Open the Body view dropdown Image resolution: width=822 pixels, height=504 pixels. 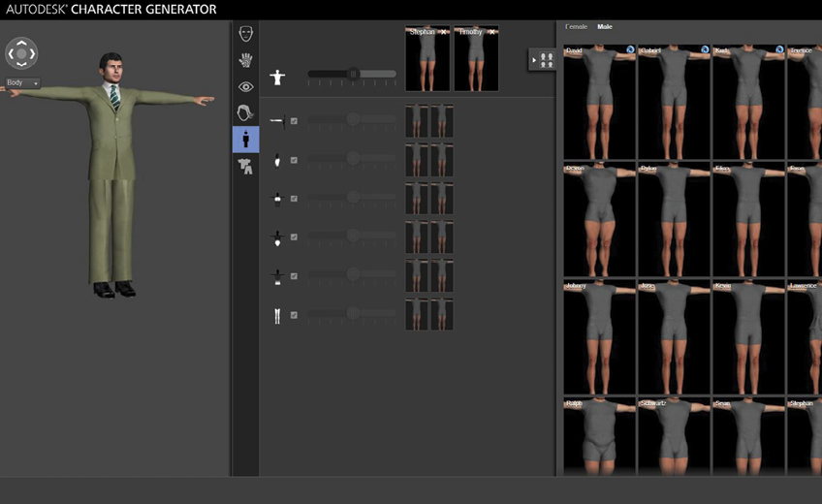point(23,82)
